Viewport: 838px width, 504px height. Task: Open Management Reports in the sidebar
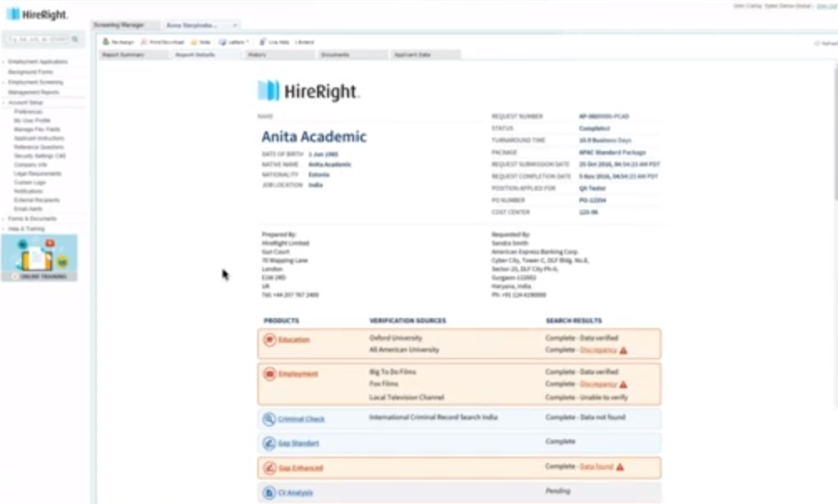[x=33, y=92]
